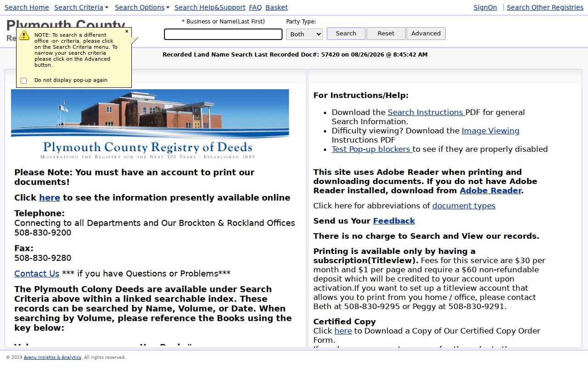Open the FAQ page
The width and height of the screenshot is (588, 368).
coord(255,7)
